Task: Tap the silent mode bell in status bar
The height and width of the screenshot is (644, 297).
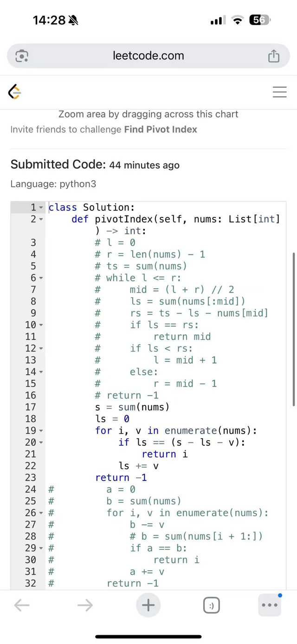Action: coord(73,20)
